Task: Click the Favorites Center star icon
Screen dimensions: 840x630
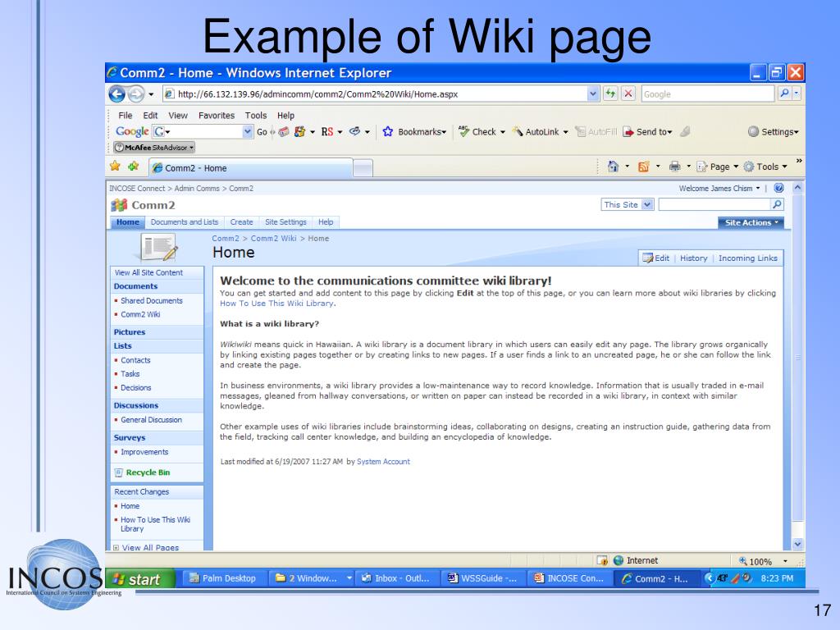Action: 115,167
